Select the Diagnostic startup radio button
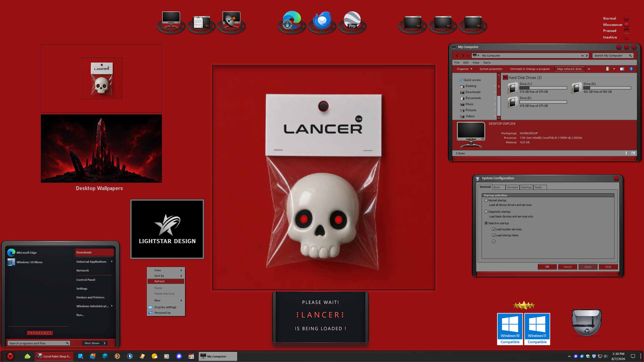The image size is (644, 362). [x=486, y=212]
